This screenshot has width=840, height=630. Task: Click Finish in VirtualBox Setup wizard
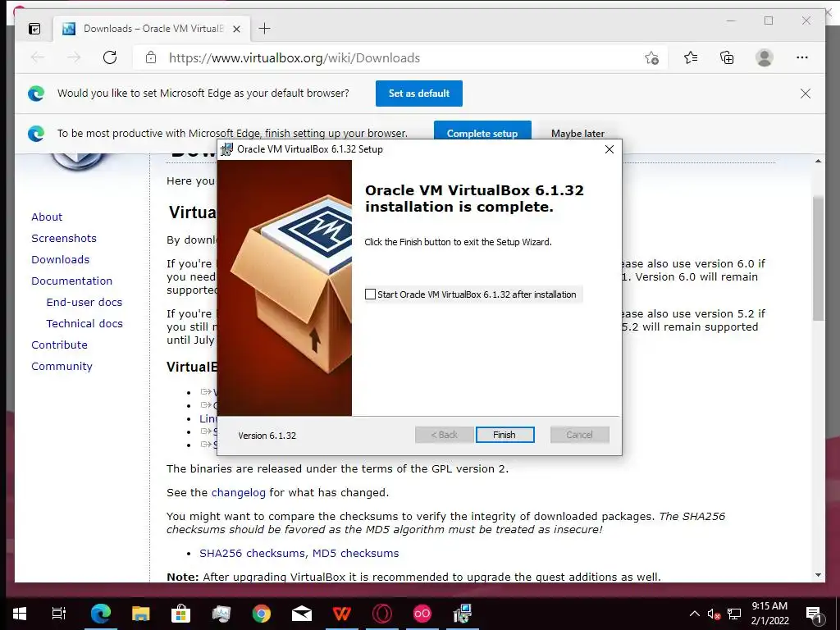click(x=504, y=435)
